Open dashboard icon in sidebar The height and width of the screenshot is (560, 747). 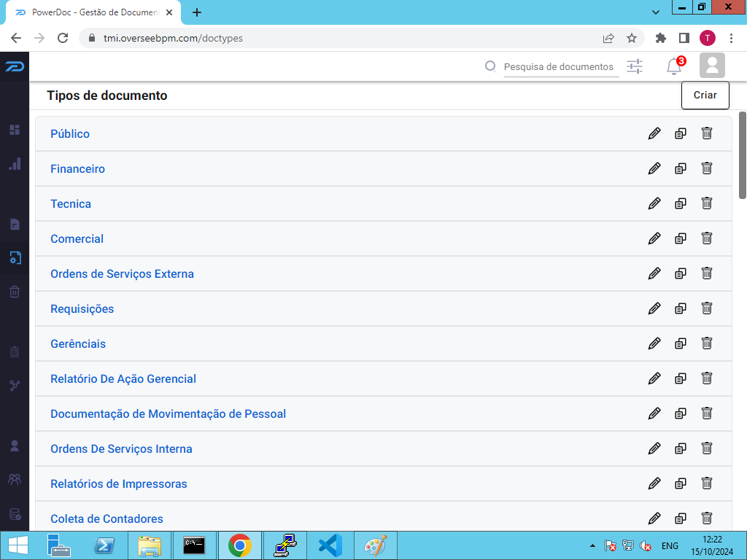15,130
